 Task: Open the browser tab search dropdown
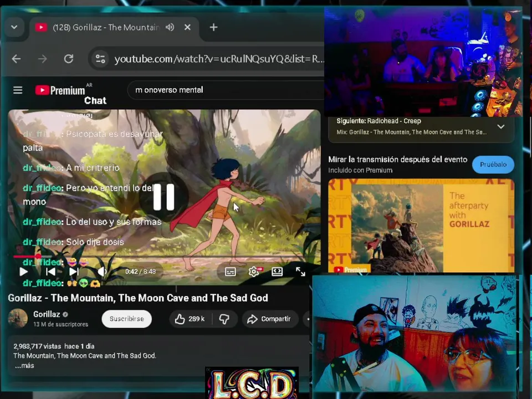(14, 27)
